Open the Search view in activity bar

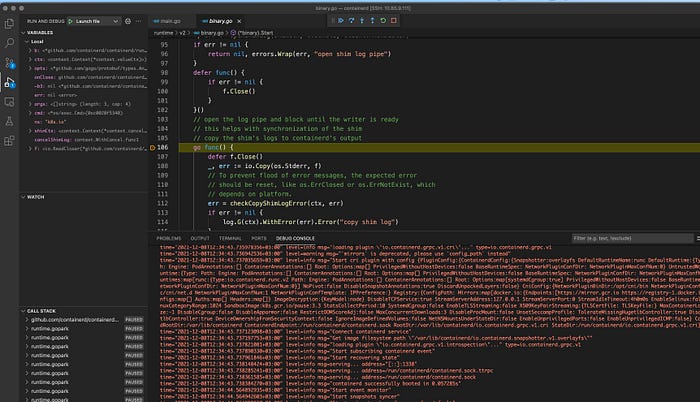[x=9, y=43]
